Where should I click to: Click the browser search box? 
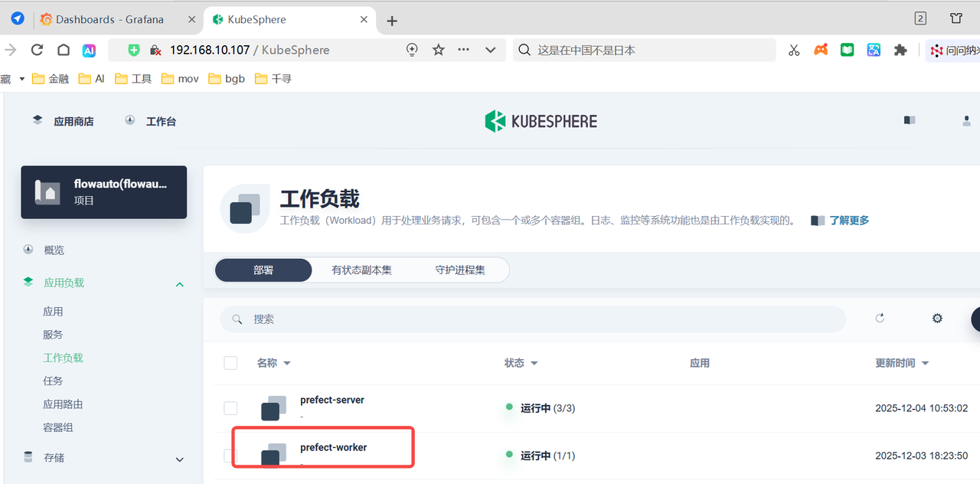click(645, 50)
